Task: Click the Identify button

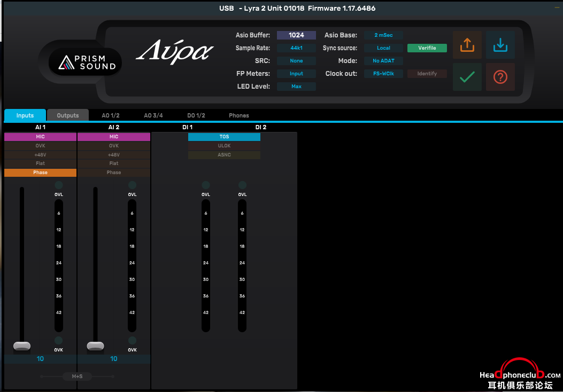Action: point(427,74)
